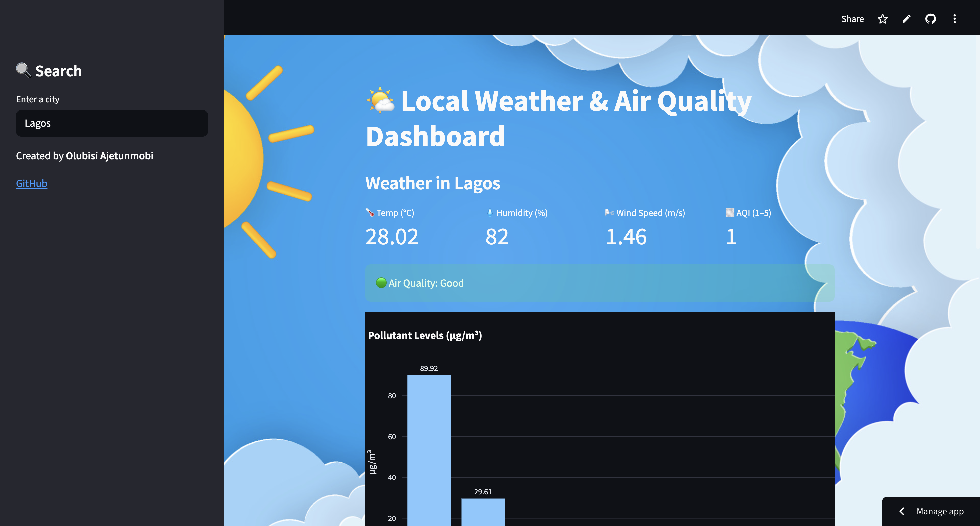Viewport: 980px width, 526px height.
Task: Open the GitHub repository icon
Action: point(931,19)
